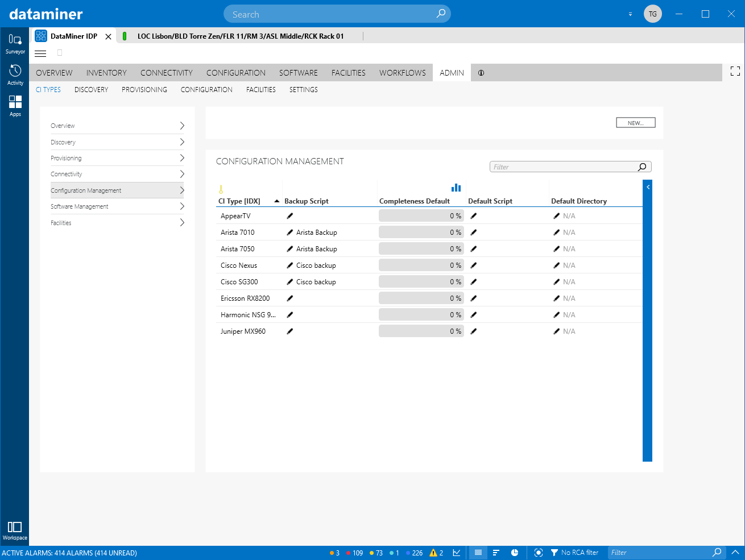
Task: Click the hamburger menu icon under DataMiner IDP
Action: pos(40,53)
